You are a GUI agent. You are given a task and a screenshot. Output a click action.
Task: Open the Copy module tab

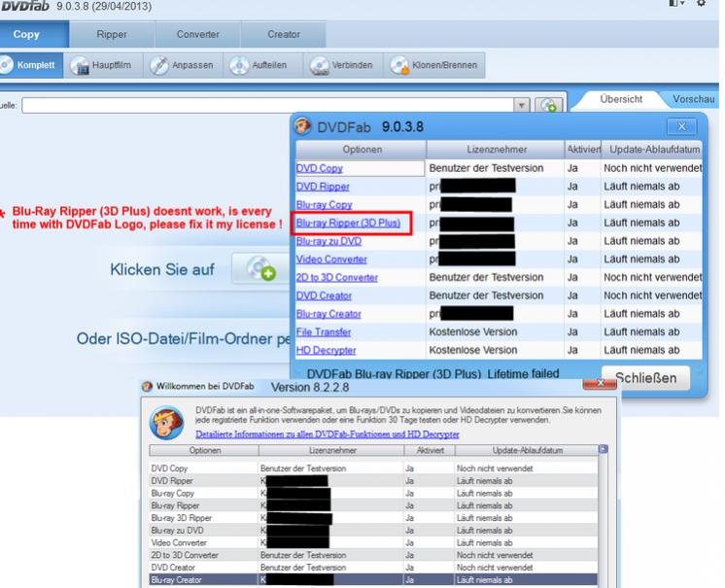(x=33, y=34)
